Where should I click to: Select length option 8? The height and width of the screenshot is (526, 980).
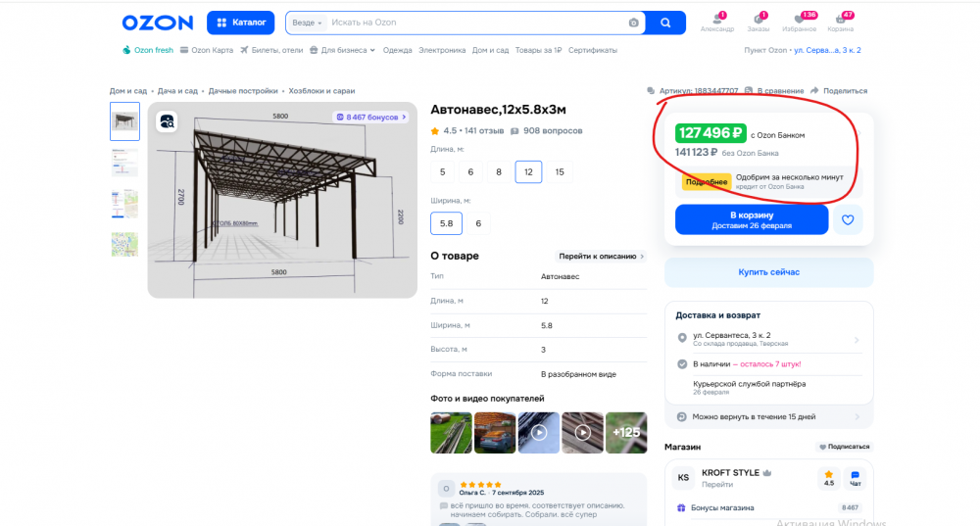tap(499, 171)
